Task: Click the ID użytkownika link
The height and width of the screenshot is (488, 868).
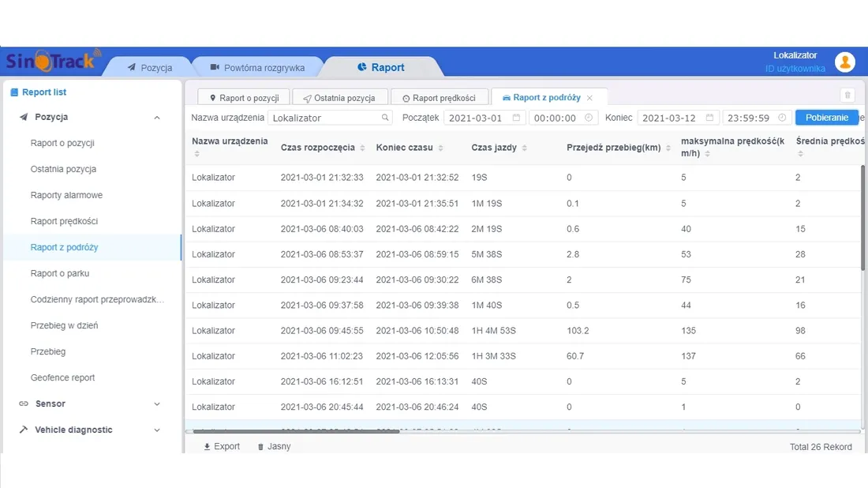Action: [795, 69]
